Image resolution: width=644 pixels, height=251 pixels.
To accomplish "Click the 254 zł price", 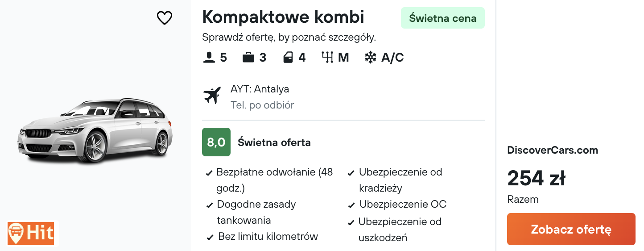I will coord(537,178).
